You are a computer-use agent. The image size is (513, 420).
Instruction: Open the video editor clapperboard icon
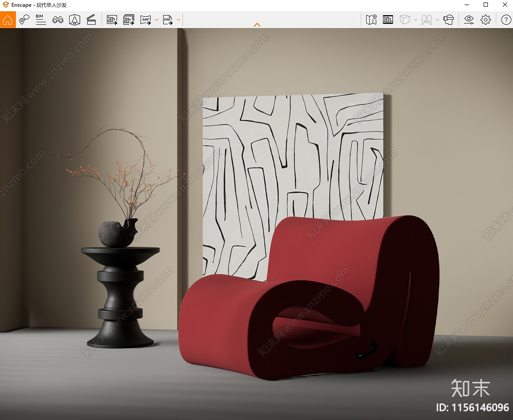point(91,20)
